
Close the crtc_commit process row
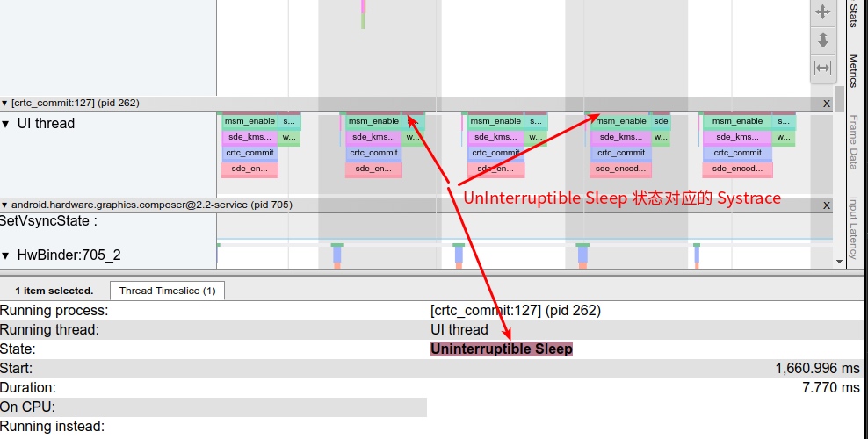point(826,104)
